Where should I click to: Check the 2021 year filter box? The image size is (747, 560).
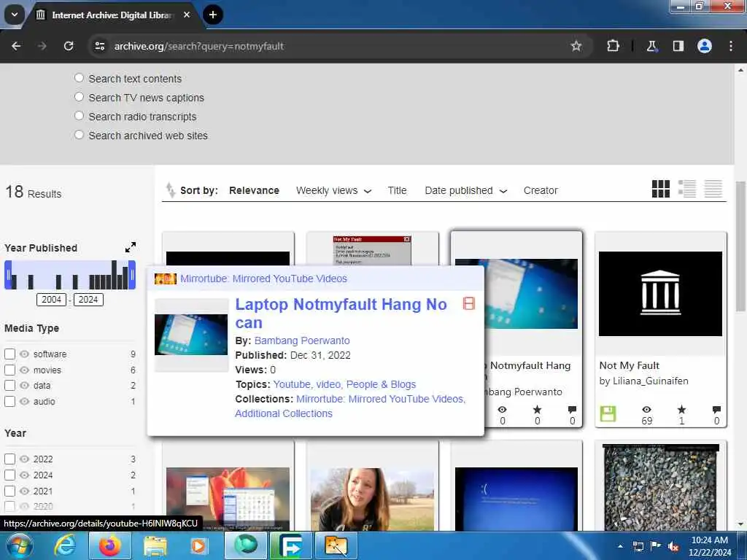pos(9,491)
